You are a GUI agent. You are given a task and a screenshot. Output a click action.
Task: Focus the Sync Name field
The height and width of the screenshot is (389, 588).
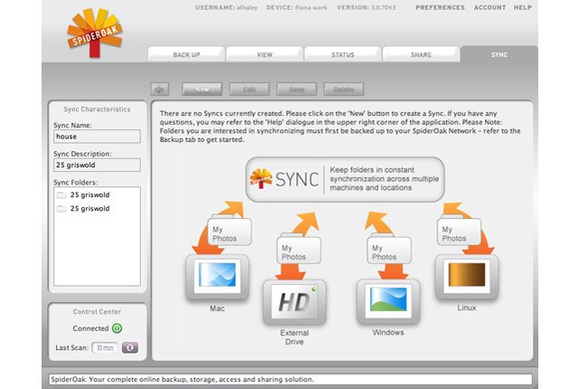tap(97, 137)
